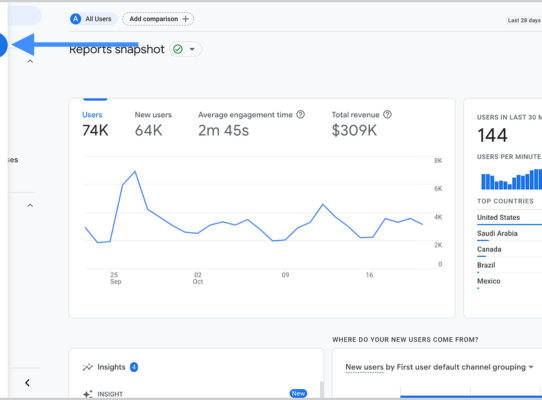Click the Insights trend icon
The width and height of the screenshot is (542, 400).
point(88,367)
